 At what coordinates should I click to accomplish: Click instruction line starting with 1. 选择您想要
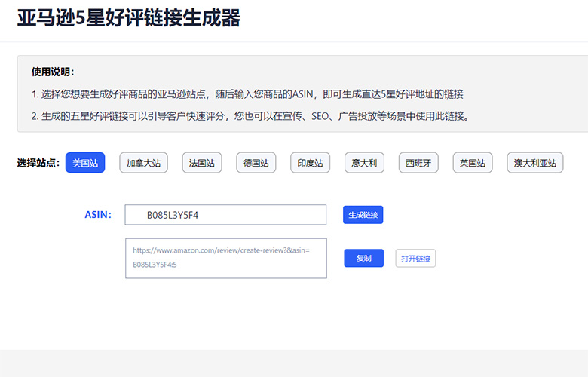click(247, 93)
